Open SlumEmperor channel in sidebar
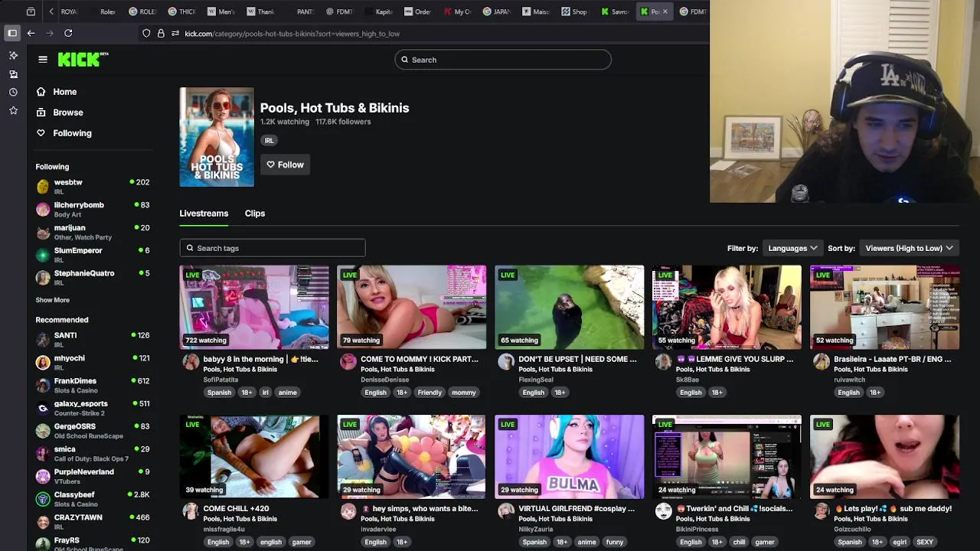Viewport: 980px width, 551px height. click(92, 255)
